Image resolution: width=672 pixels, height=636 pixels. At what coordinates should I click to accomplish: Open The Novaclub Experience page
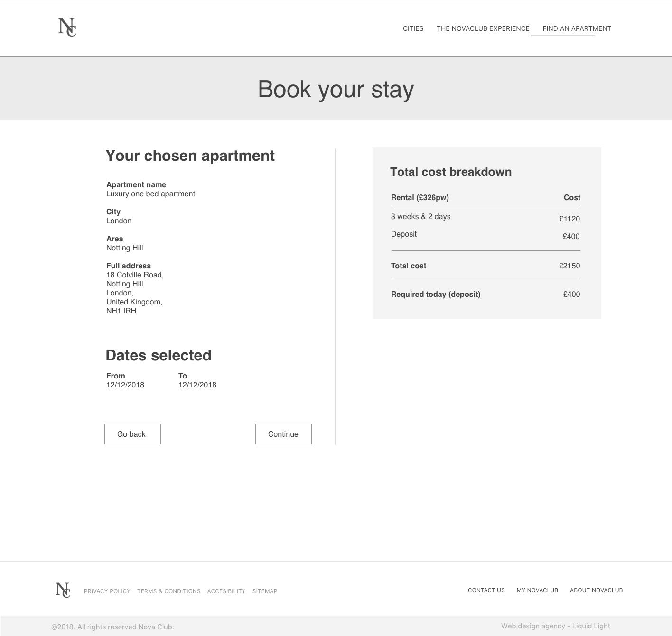click(x=483, y=28)
